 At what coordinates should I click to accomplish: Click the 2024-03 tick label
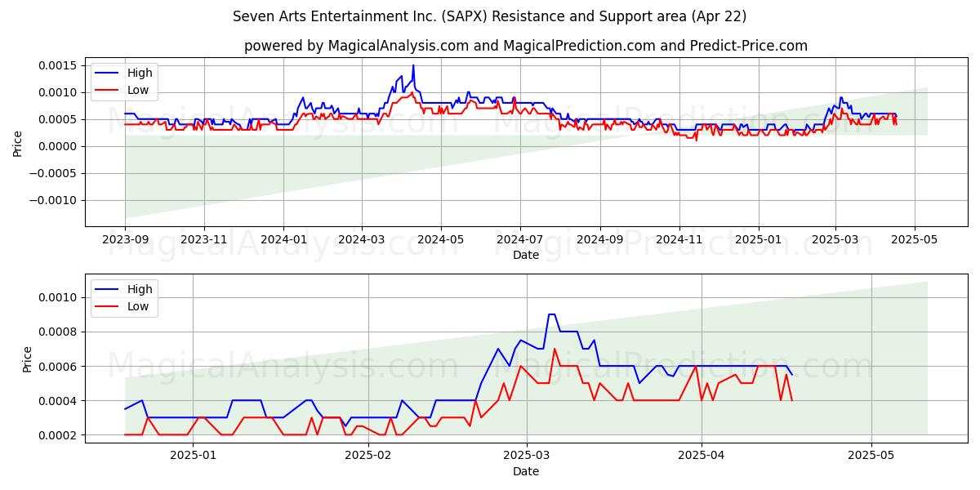click(x=361, y=239)
